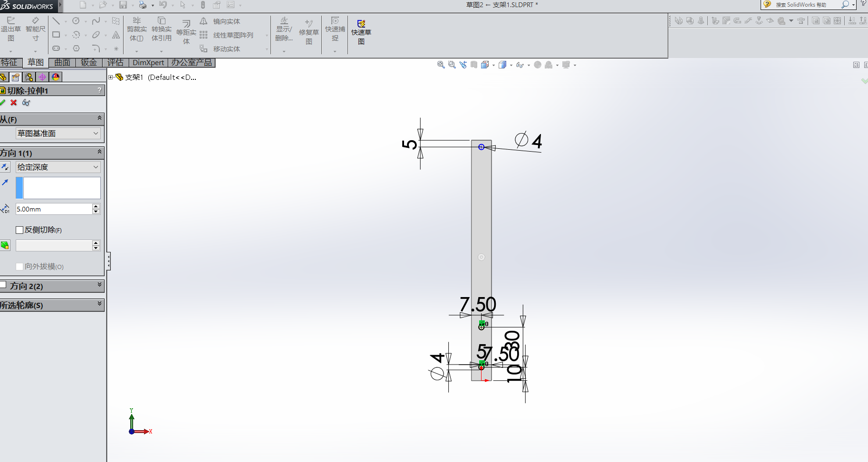Screen dimensions: 868x462
Task: Open the DisplayManager color ball tab
Action: point(56,77)
